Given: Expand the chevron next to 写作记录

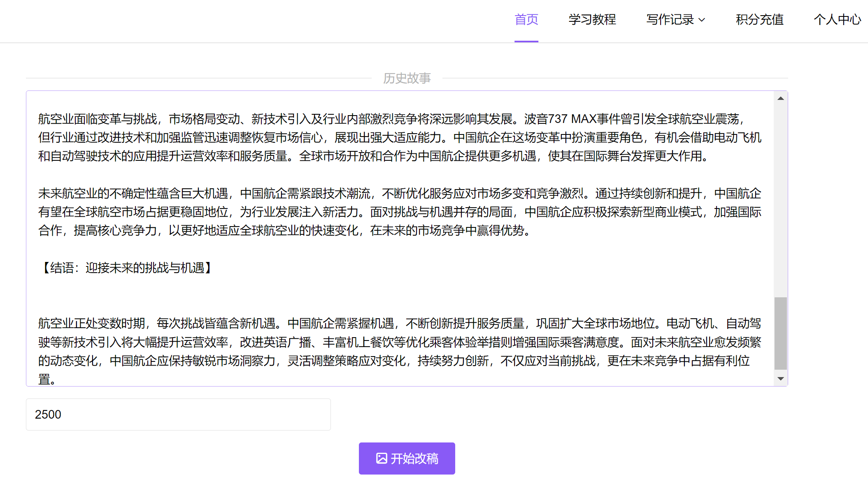Looking at the screenshot, I should 702,20.
